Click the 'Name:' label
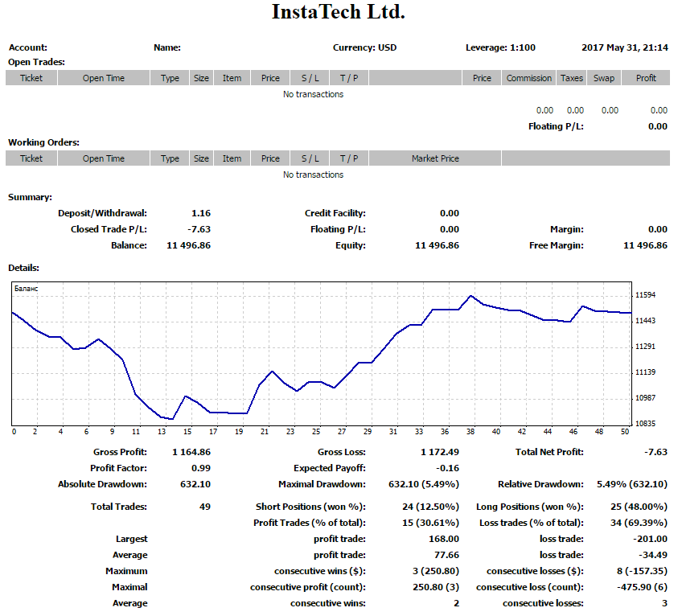Screen dimensions: 678x616 [167, 47]
